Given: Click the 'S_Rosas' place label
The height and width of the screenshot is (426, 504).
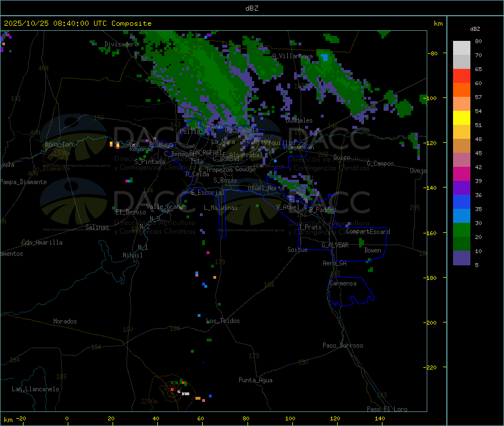Looking at the screenshot, I should pyautogui.click(x=225, y=181).
